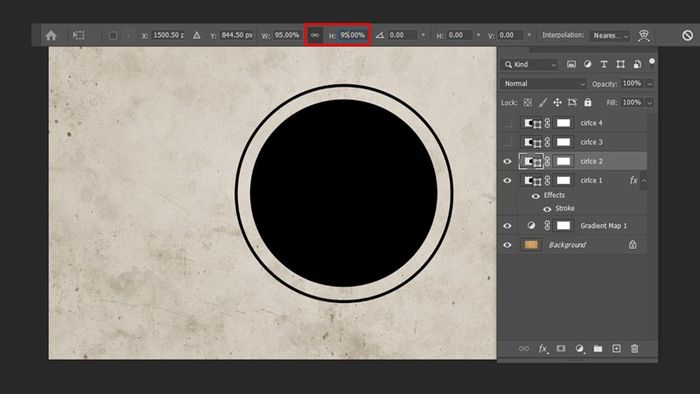Viewport: 700px width, 394px height.
Task: Hide the Effects of cirlce 1
Action: tap(536, 195)
